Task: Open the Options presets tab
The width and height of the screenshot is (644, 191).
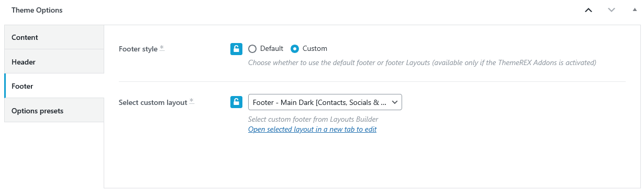Action: [x=54, y=110]
